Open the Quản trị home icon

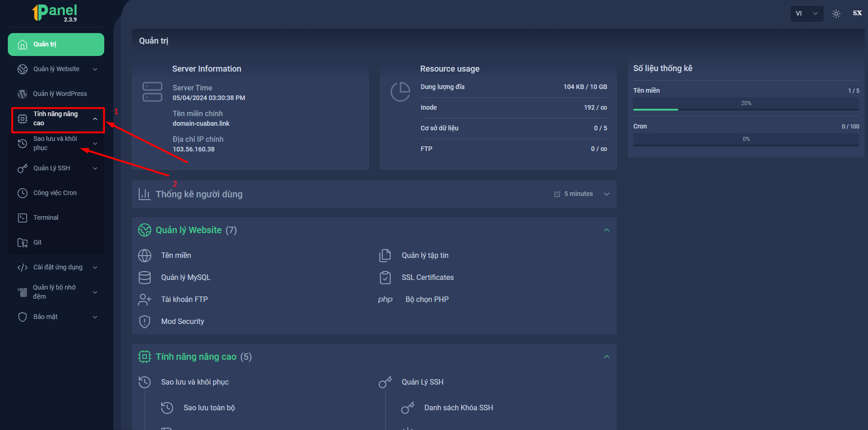(x=23, y=45)
